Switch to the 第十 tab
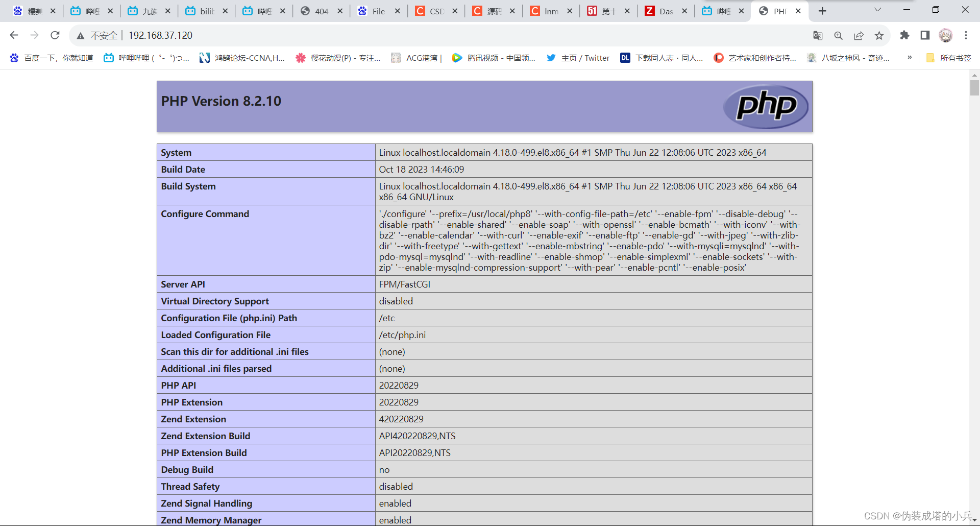 [x=608, y=11]
